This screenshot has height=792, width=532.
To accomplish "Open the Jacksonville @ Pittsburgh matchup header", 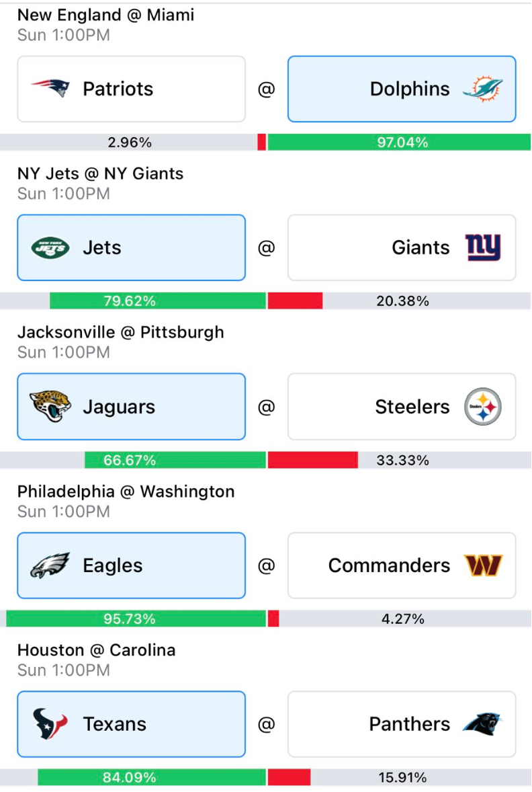I will click(x=121, y=332).
